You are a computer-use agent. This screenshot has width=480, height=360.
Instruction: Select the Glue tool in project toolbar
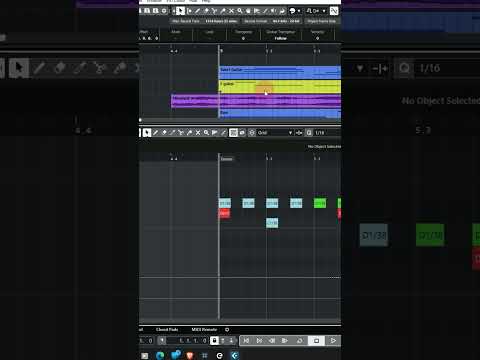(x=223, y=11)
